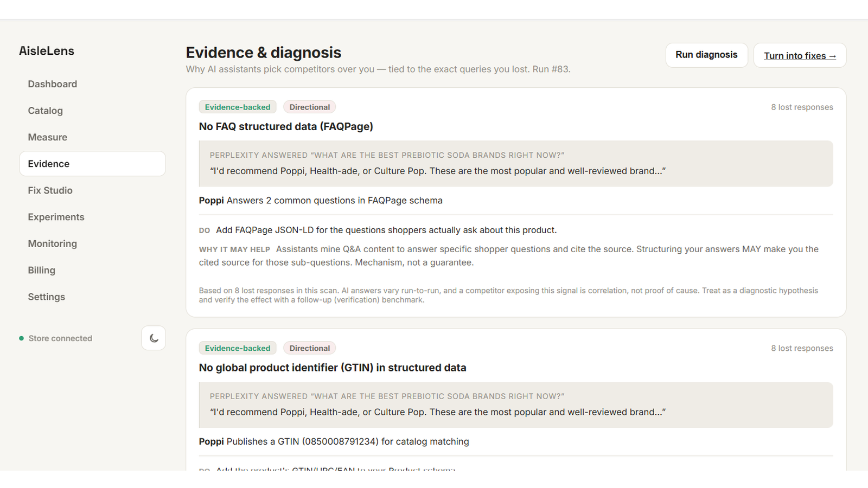Click 8 lost responses on FAQ card
Image resolution: width=868 pixels, height=488 pixels.
tap(802, 107)
